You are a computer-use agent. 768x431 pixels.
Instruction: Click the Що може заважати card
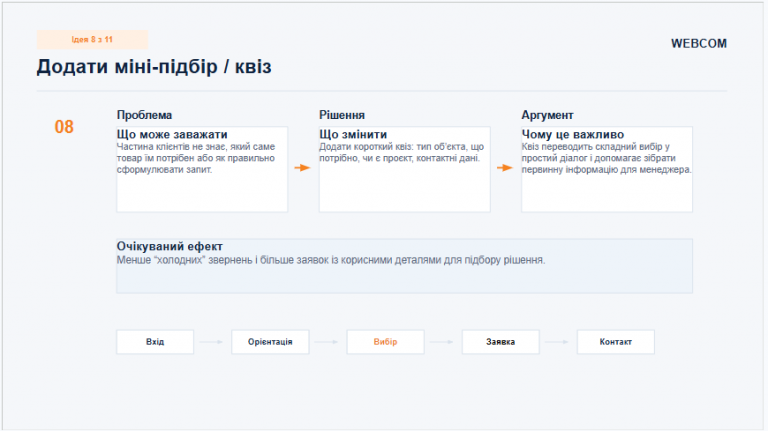tap(202, 169)
